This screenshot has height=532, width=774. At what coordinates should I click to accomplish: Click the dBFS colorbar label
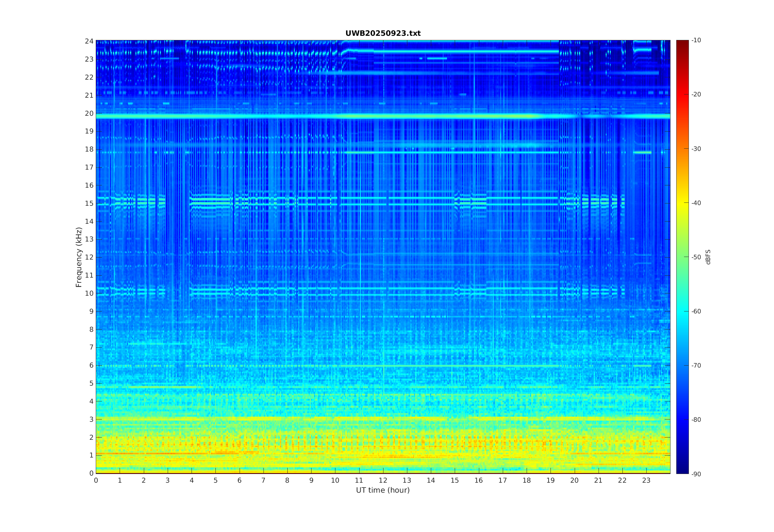pos(708,257)
